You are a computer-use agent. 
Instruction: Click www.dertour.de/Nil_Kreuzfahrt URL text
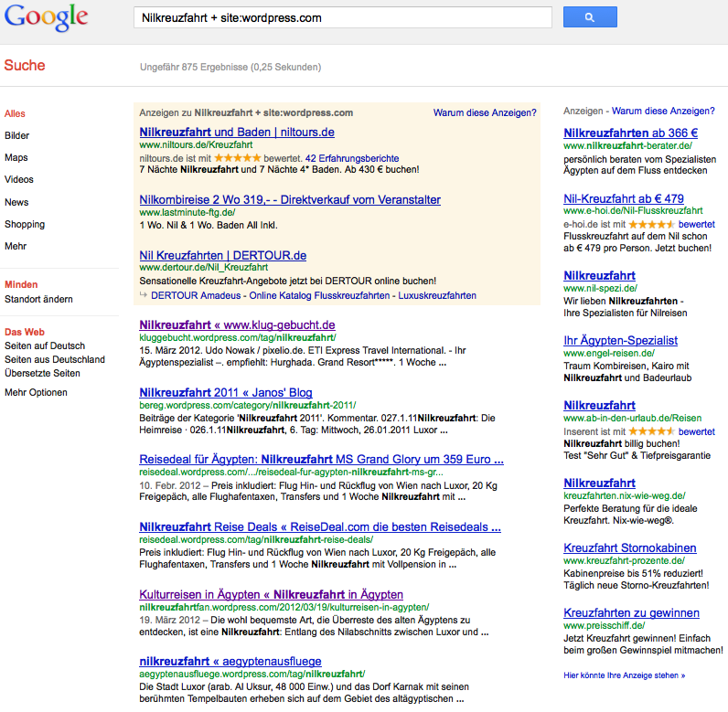[204, 268]
